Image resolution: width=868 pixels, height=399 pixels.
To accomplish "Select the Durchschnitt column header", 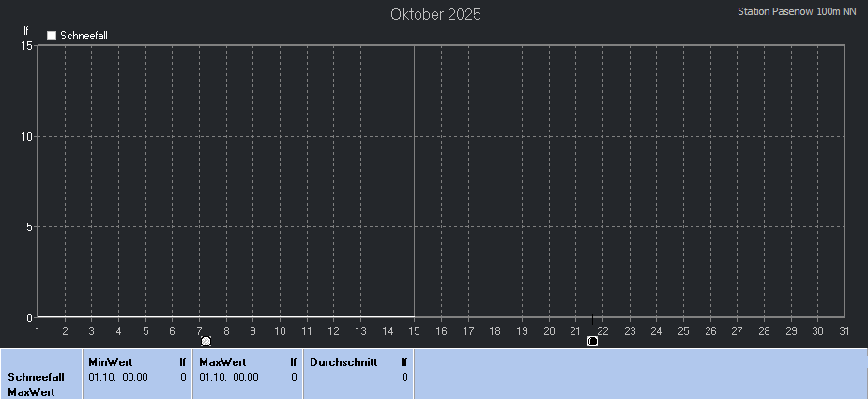I will [x=343, y=361].
